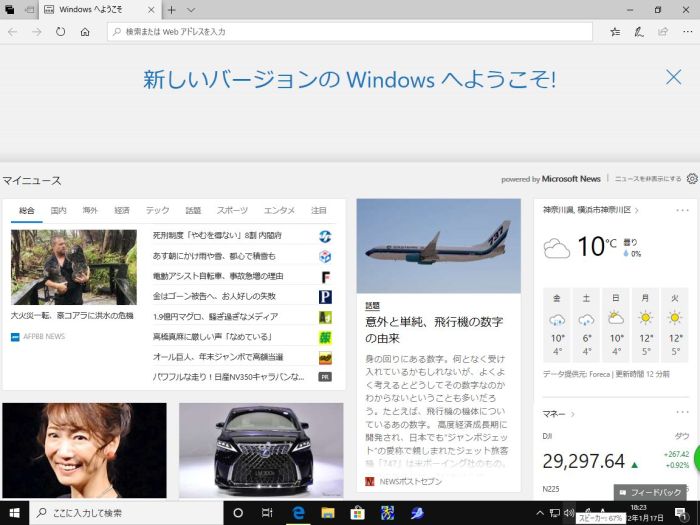
Task: Open a new tab with plus button
Action: (x=172, y=9)
